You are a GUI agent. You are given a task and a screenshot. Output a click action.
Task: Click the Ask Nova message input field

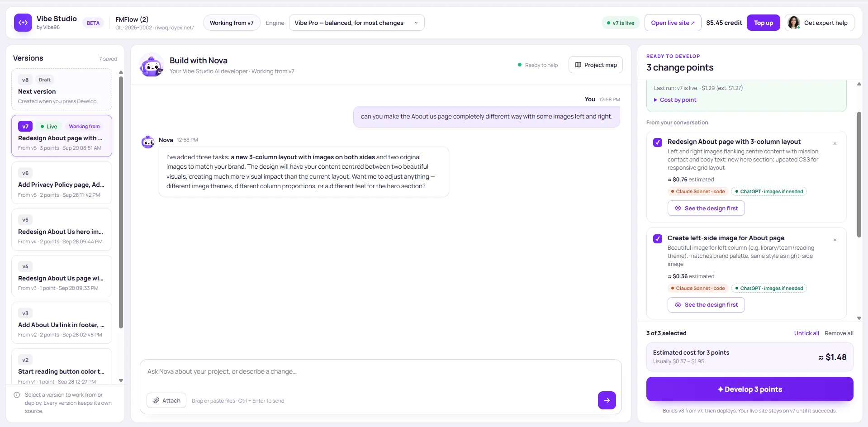(x=380, y=372)
